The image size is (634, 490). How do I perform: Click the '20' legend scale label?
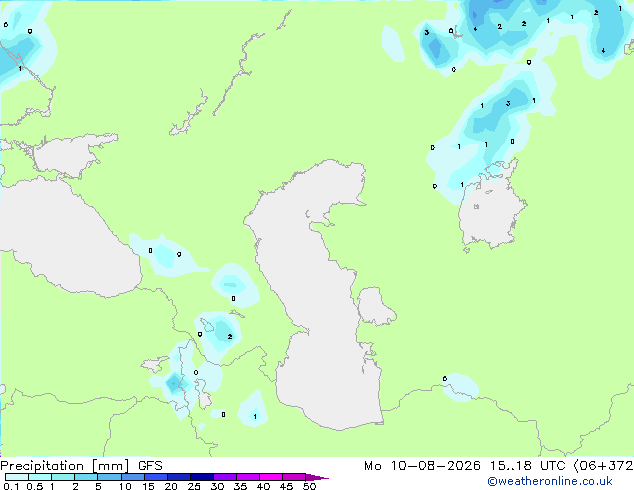pos(171,486)
